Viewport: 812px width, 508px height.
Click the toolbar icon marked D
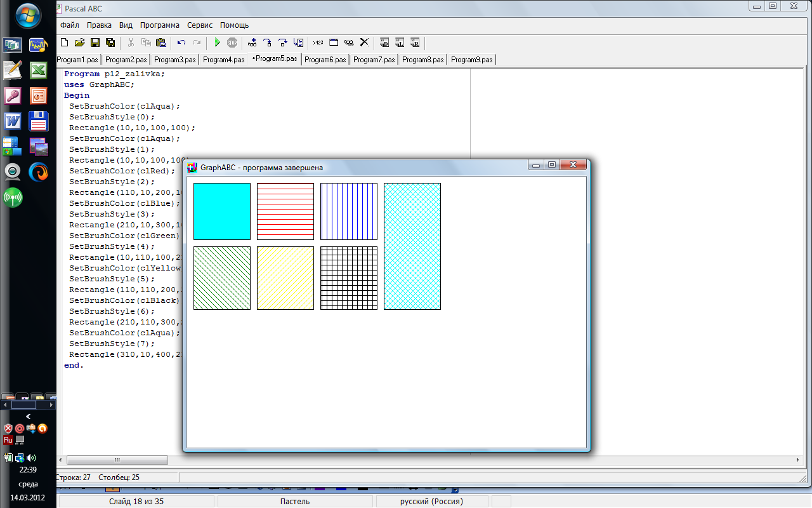point(384,43)
